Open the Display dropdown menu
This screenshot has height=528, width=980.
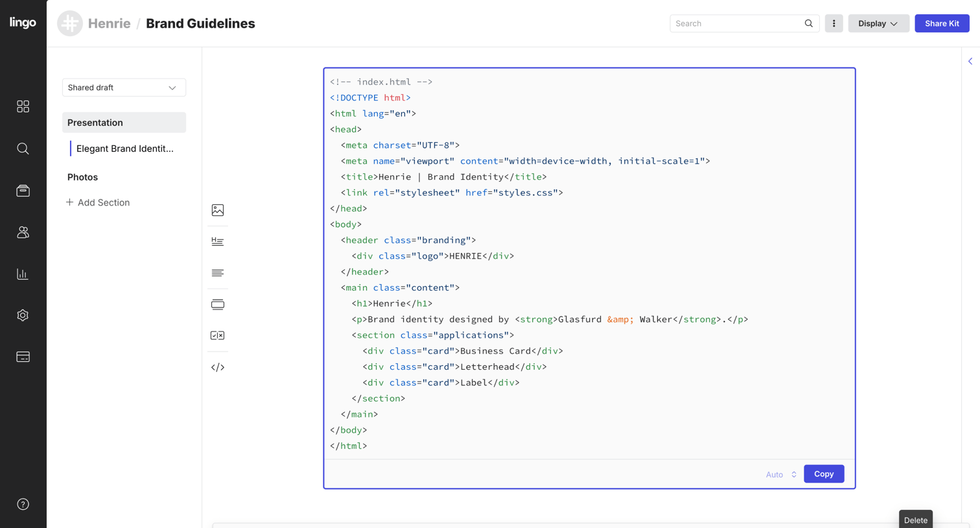point(878,23)
